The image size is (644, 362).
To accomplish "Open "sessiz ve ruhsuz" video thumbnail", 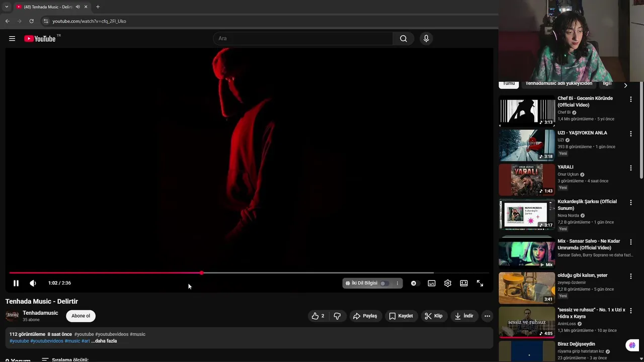I will point(527,322).
